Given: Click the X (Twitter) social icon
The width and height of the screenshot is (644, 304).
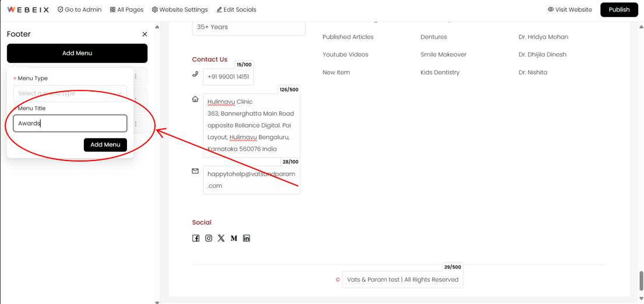Looking at the screenshot, I should click(x=221, y=238).
